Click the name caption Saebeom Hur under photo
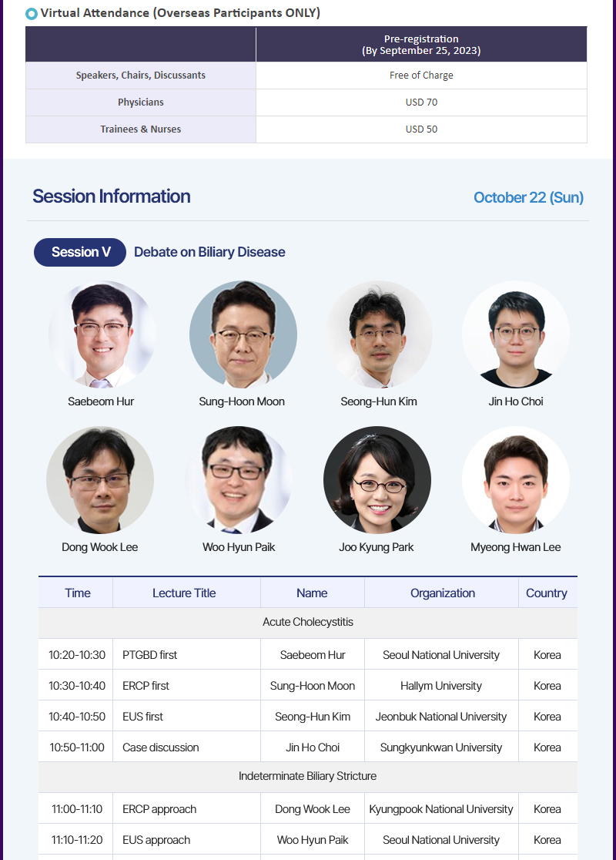Viewport: 616px width, 860px height. point(101,401)
